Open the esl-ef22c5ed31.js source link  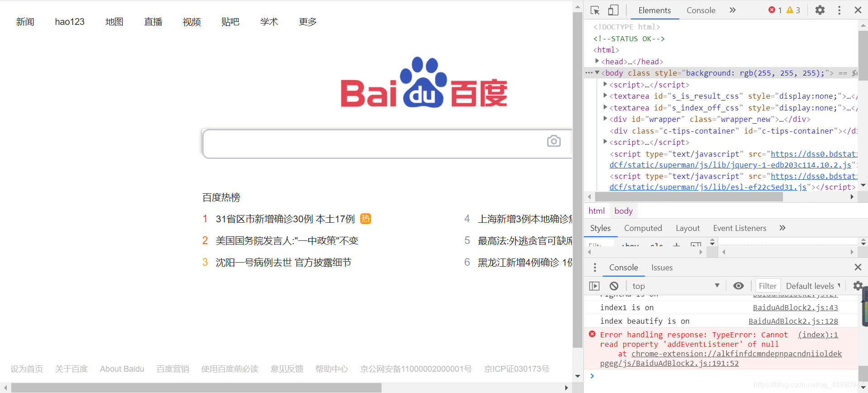708,187
